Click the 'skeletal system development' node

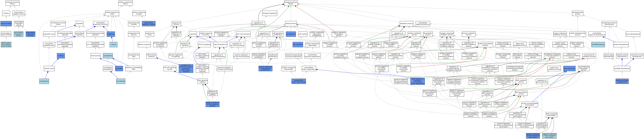pyautogui.click(x=622, y=56)
